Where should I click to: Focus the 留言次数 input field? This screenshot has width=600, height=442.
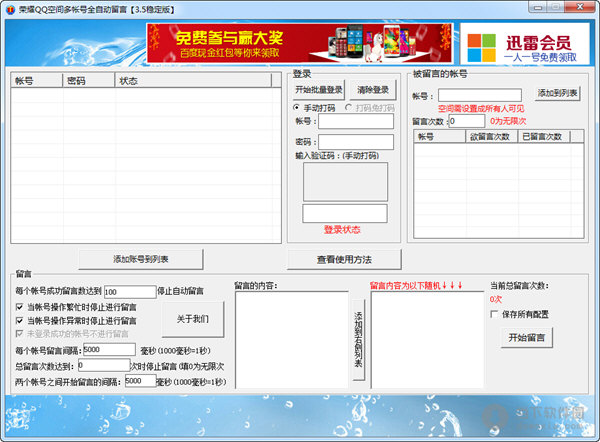click(466, 121)
